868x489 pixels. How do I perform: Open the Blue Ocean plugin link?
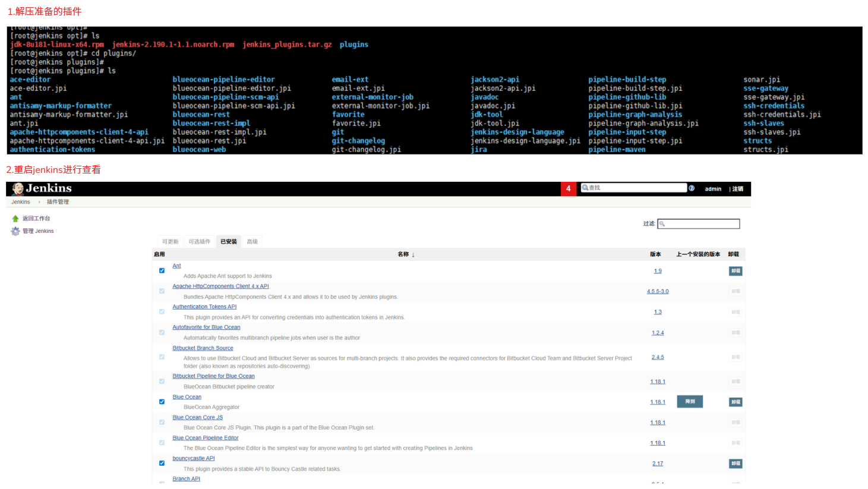point(187,397)
